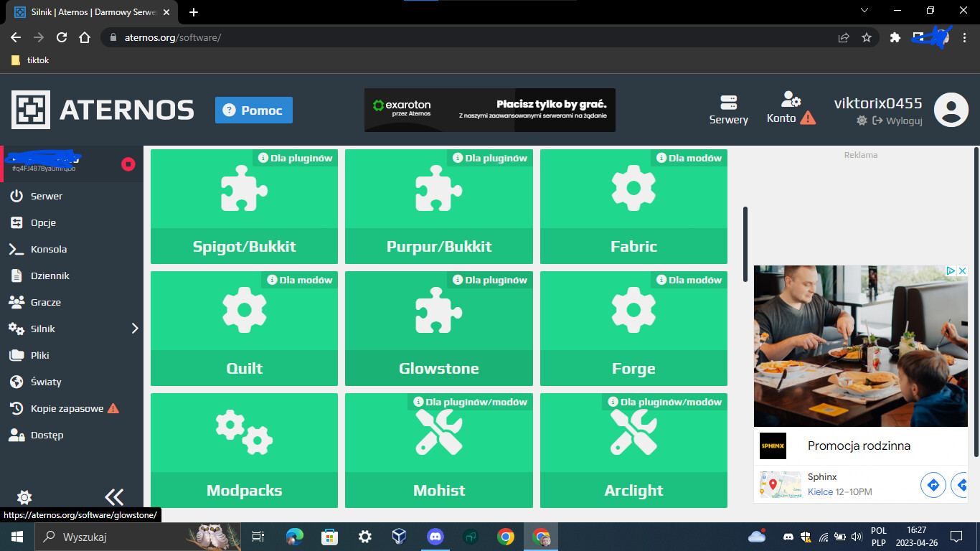Open Microsoft Edge from the taskbar
The image size is (980, 551).
coord(295,537)
